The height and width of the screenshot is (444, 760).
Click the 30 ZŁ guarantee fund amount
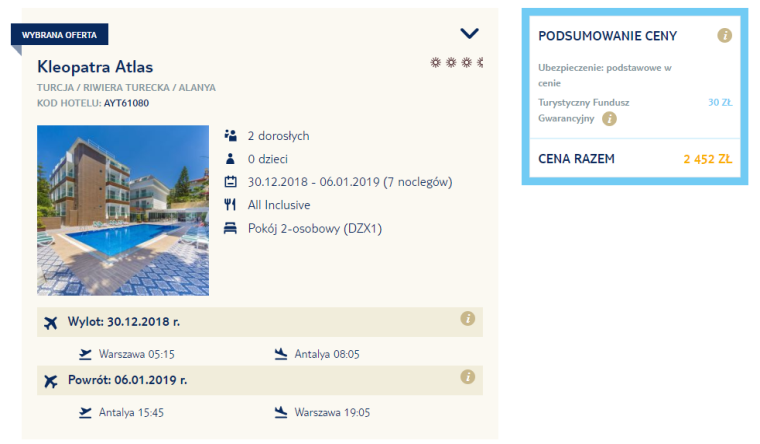pos(720,102)
